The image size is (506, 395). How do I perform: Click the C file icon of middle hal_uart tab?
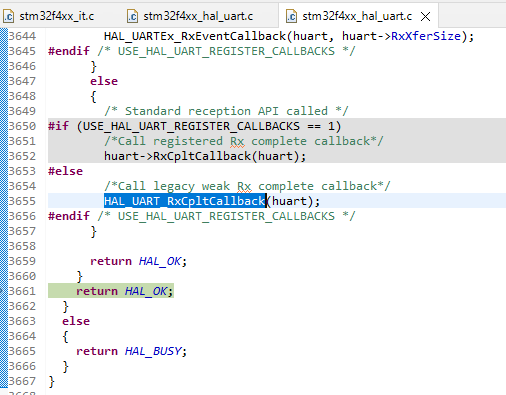pos(132,16)
